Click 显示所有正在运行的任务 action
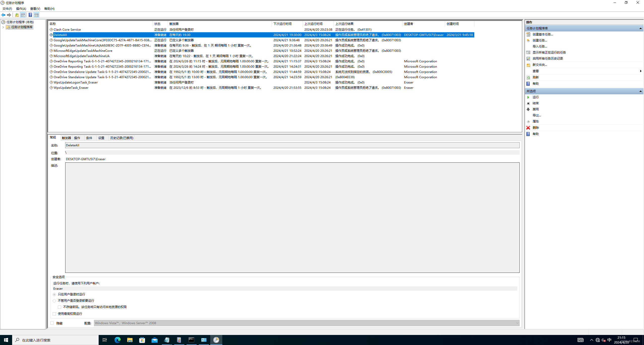This screenshot has width=644, height=345. coord(549,53)
